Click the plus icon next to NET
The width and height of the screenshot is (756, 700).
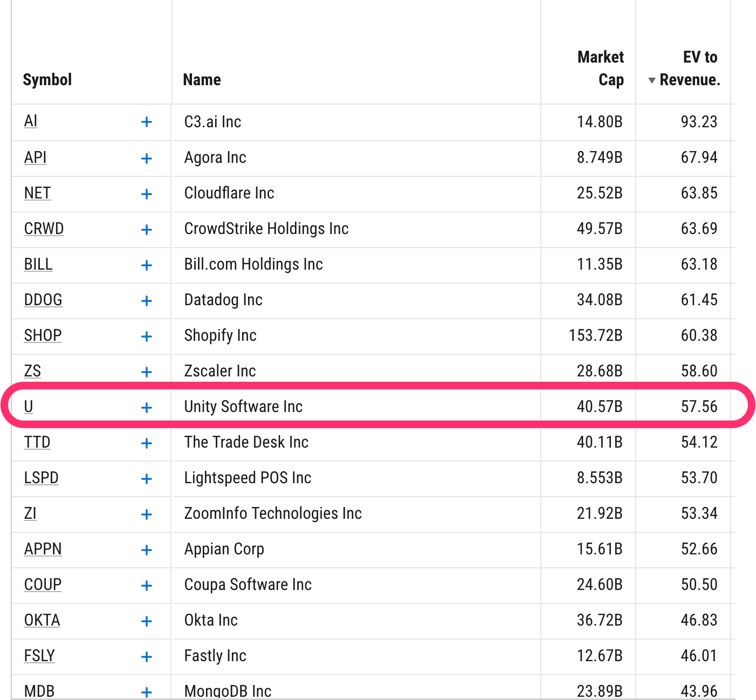pyautogui.click(x=146, y=194)
